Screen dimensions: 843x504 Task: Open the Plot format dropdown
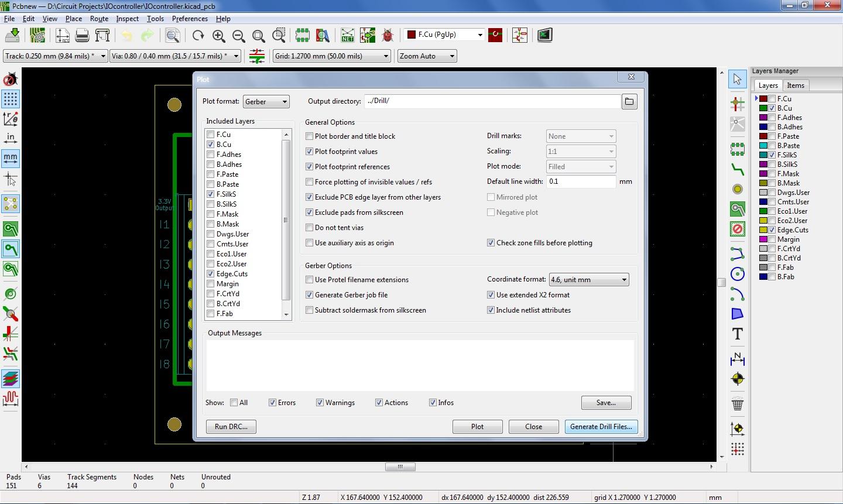[x=266, y=102]
